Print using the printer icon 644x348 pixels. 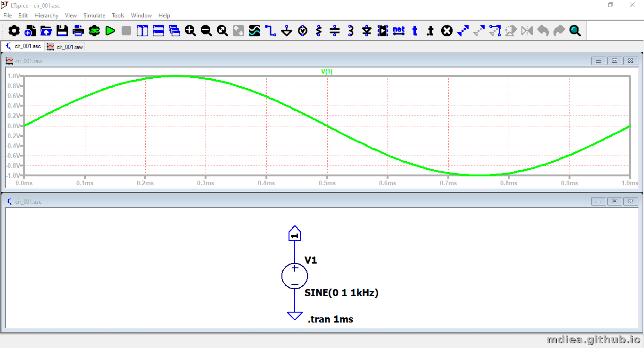click(x=78, y=31)
